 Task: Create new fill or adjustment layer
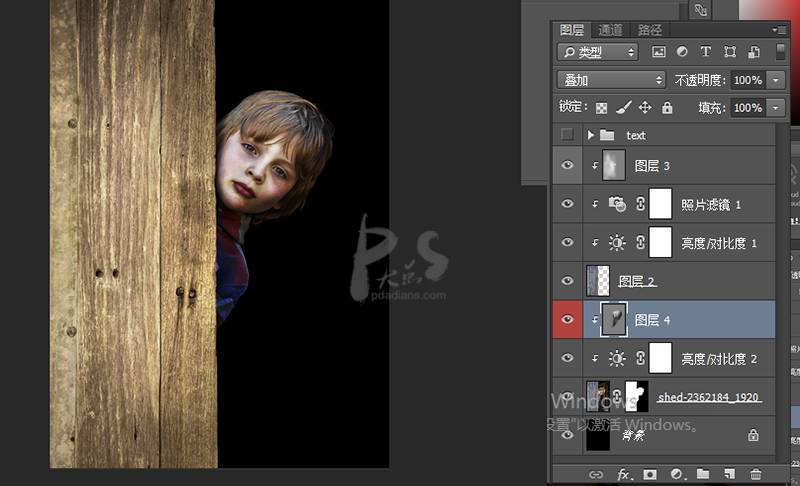[677, 474]
